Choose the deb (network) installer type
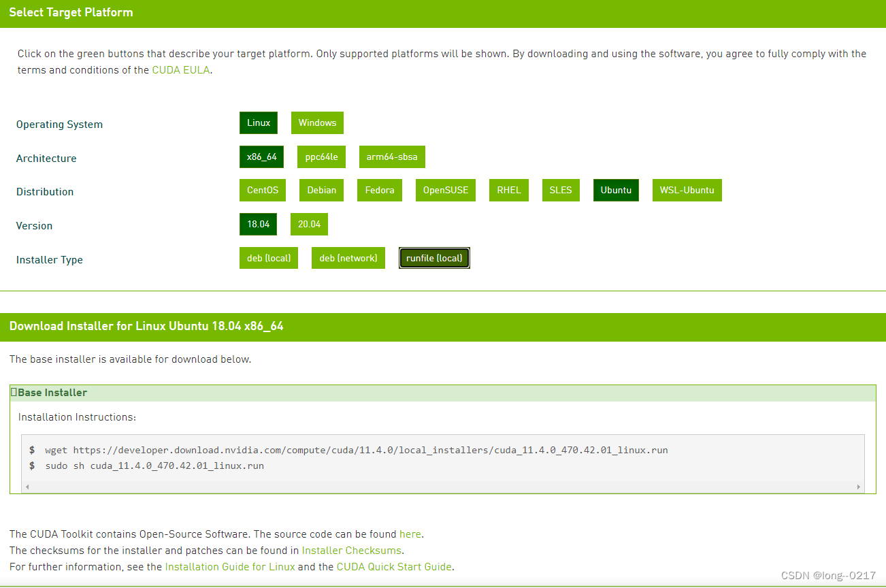 [348, 258]
